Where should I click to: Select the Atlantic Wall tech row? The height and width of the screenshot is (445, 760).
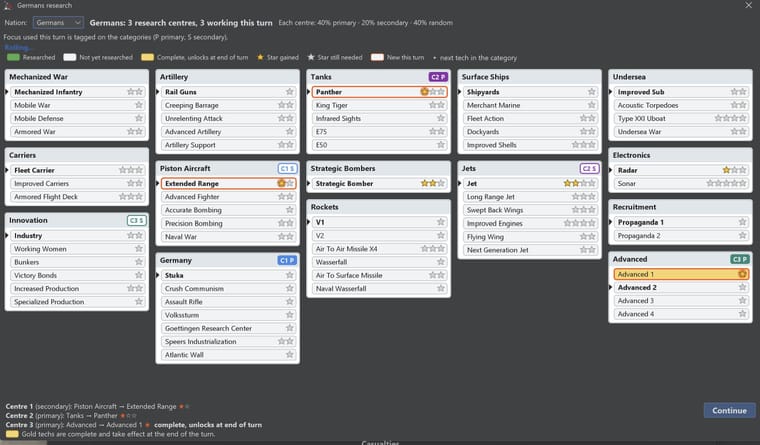click(228, 355)
